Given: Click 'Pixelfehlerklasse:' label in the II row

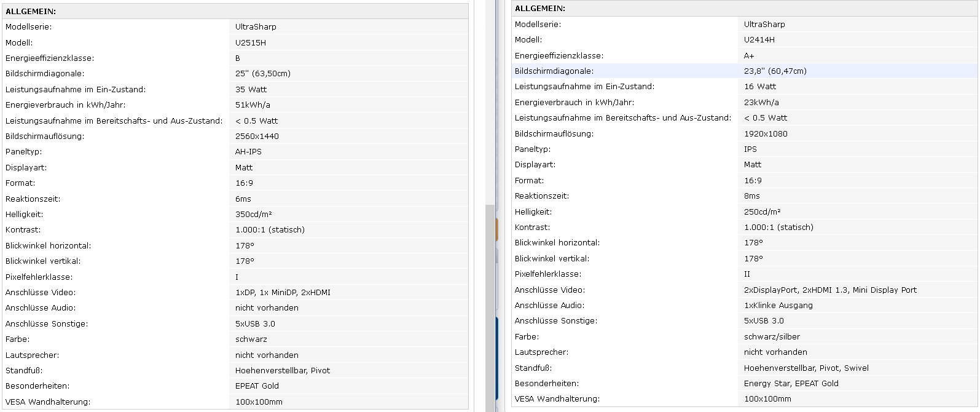Looking at the screenshot, I should (548, 274).
